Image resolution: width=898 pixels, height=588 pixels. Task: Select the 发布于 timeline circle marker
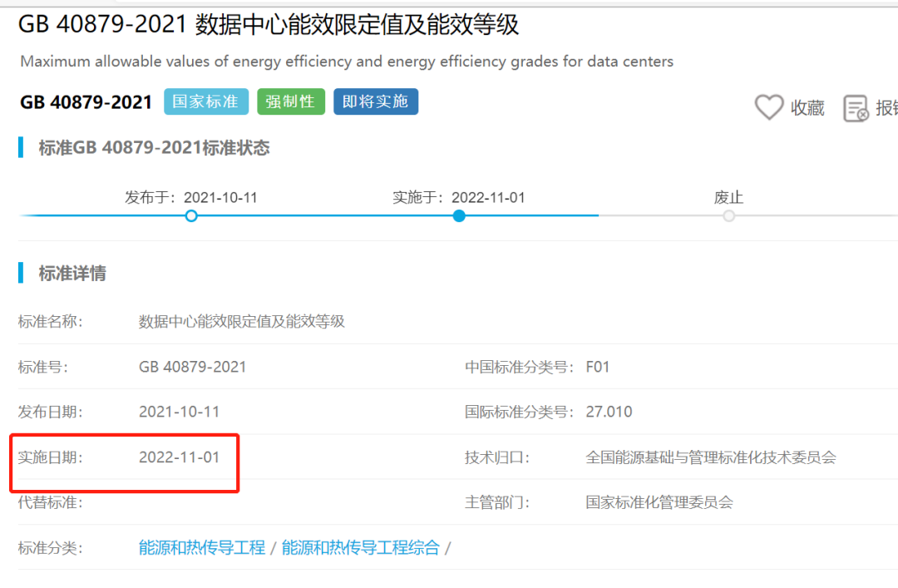point(191,216)
